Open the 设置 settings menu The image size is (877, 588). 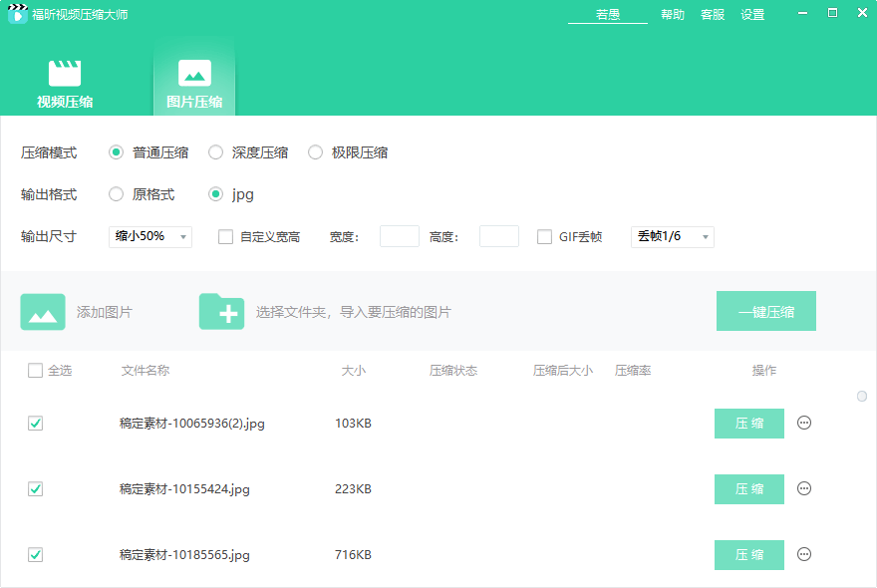pyautogui.click(x=752, y=15)
